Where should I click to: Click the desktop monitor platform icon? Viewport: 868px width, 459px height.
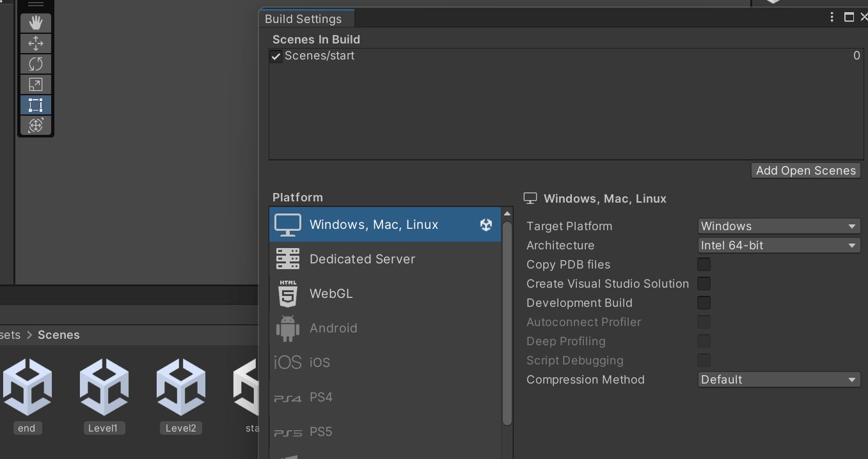click(288, 224)
